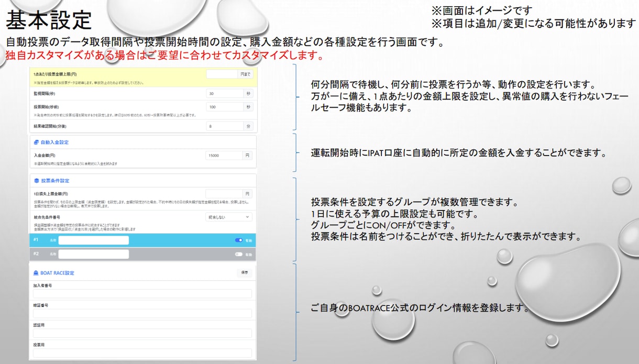Click the 1日損失上限金額(円) input field
The image size is (639, 364).
coord(225,194)
